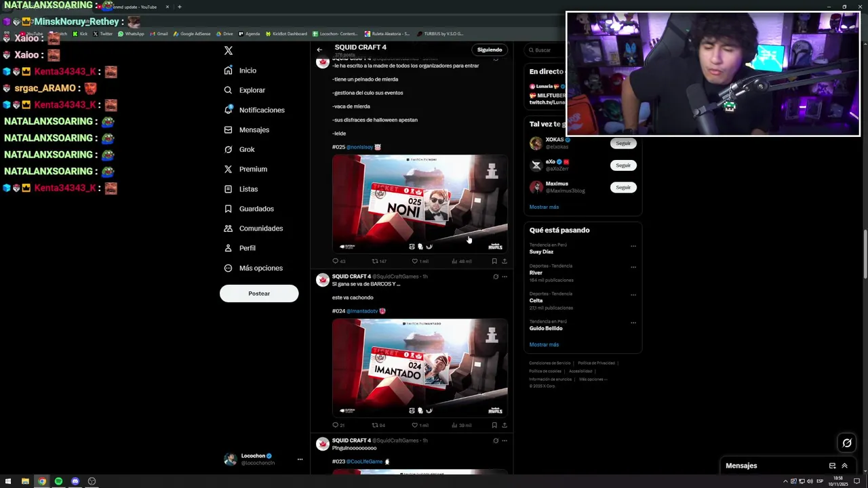This screenshot has height=488, width=868.
Task: Follow Maximus with Seguir button
Action: point(623,187)
